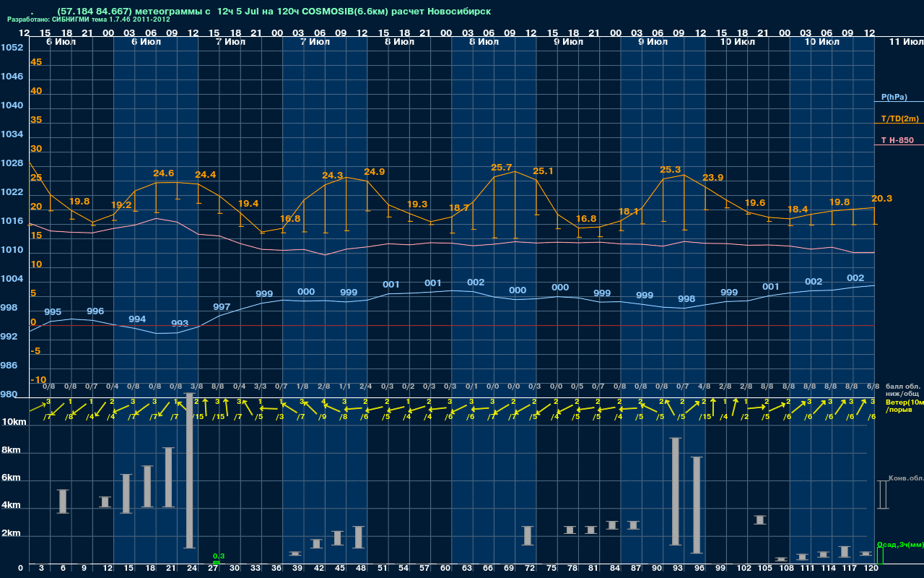Click the 1028 pressure axis label
Image resolution: width=924 pixels, height=578 pixels.
(12, 163)
